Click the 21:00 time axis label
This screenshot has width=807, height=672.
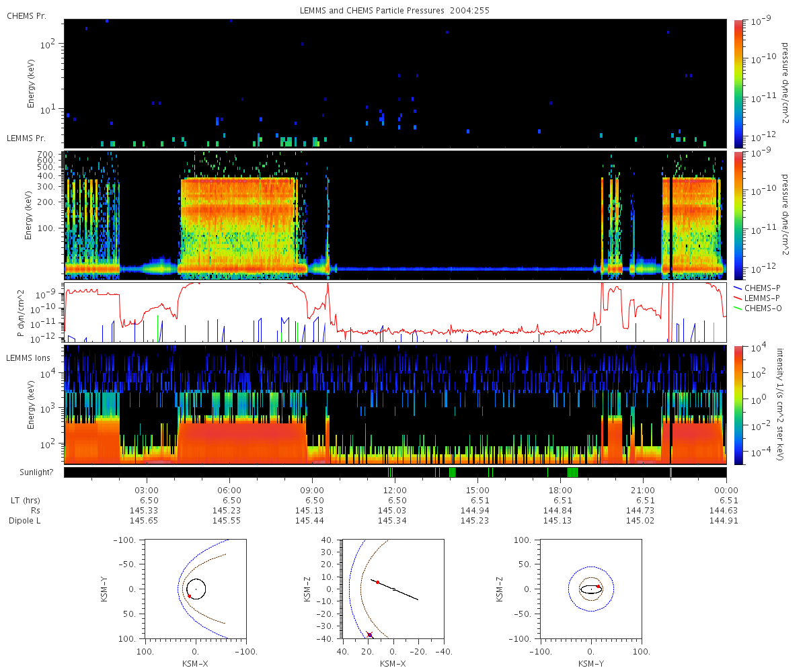tap(643, 490)
